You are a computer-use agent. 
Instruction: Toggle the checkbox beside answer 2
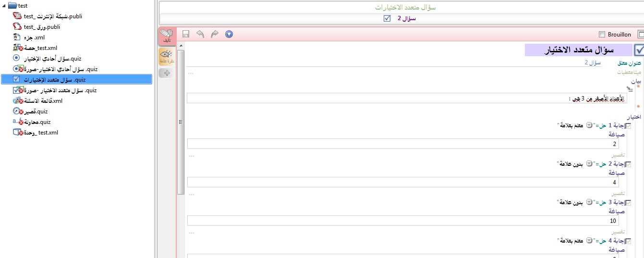[628, 164]
